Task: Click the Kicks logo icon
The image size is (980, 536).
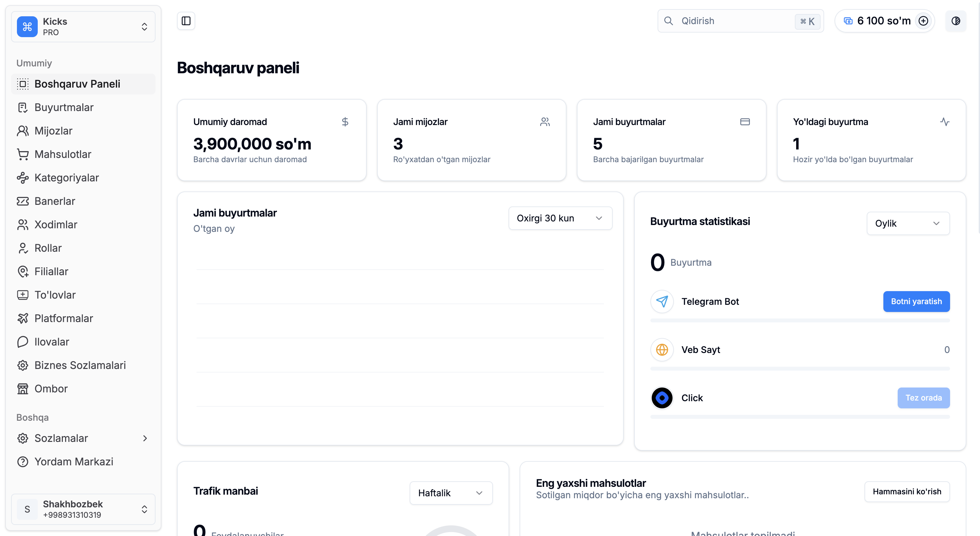Action: [27, 27]
